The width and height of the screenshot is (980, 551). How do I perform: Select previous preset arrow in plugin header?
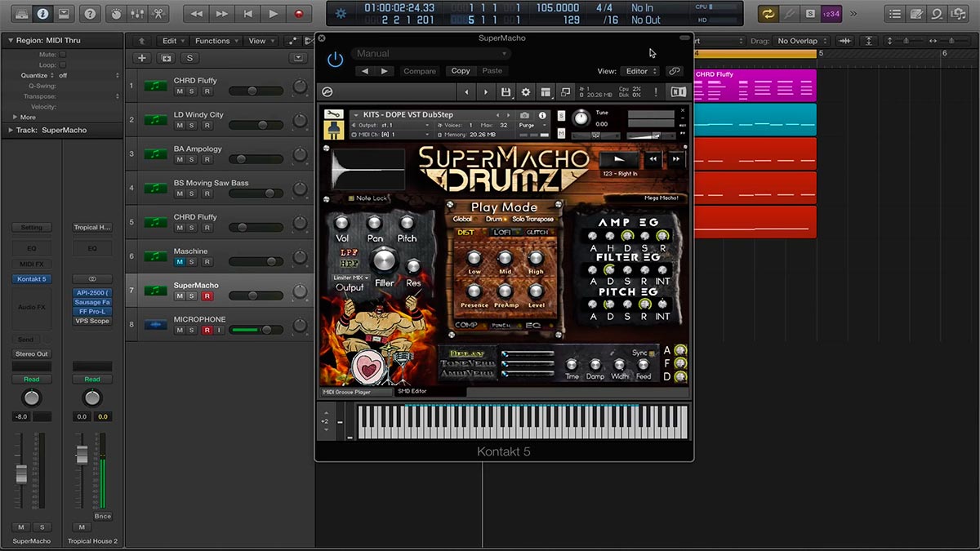tap(365, 71)
